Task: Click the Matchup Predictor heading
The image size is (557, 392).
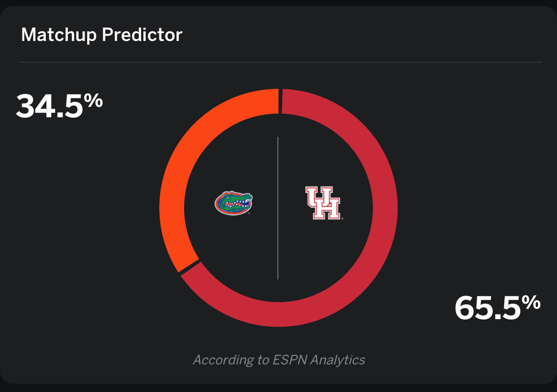Action: tap(101, 34)
